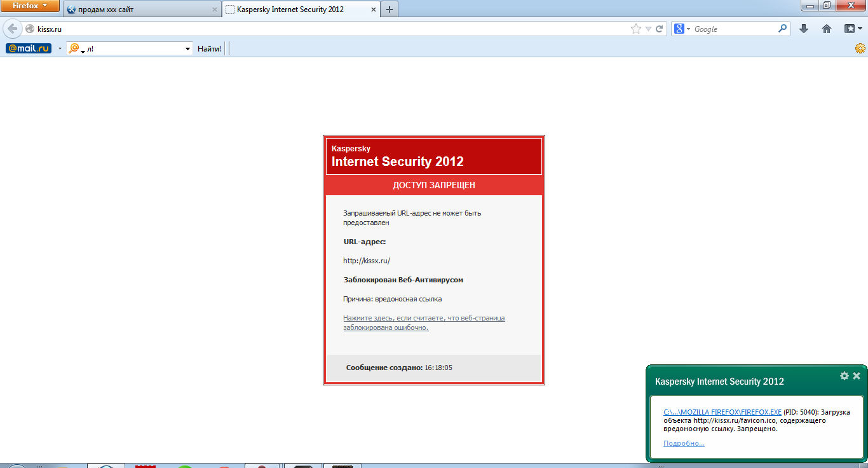Screen dimensions: 868x468
Task: Close the "продам ххх сайт" tab
Action: coord(214,10)
